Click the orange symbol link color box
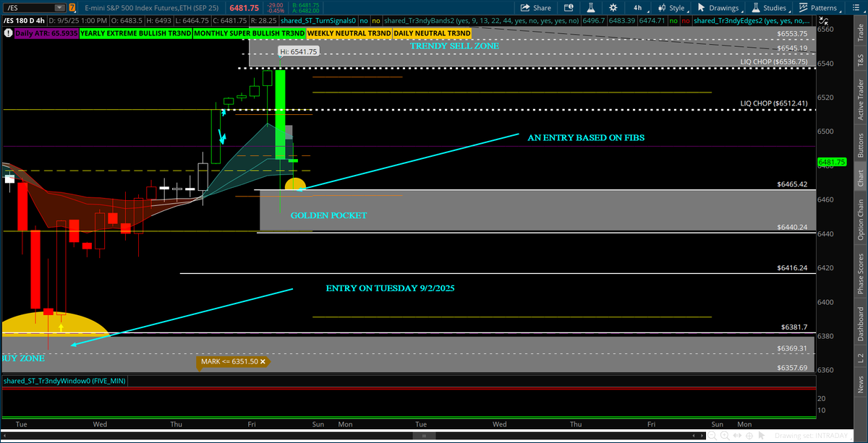 72,7
